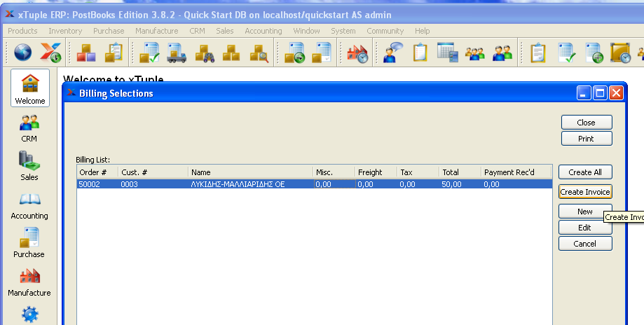Click the Cancel button
The height and width of the screenshot is (325, 644).
coord(585,243)
